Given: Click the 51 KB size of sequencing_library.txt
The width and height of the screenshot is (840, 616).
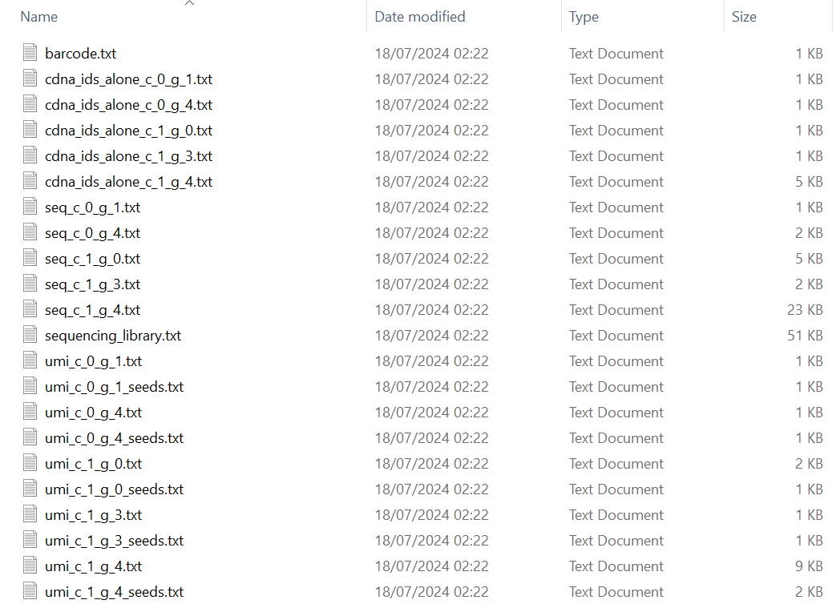Looking at the screenshot, I should coord(805,336).
